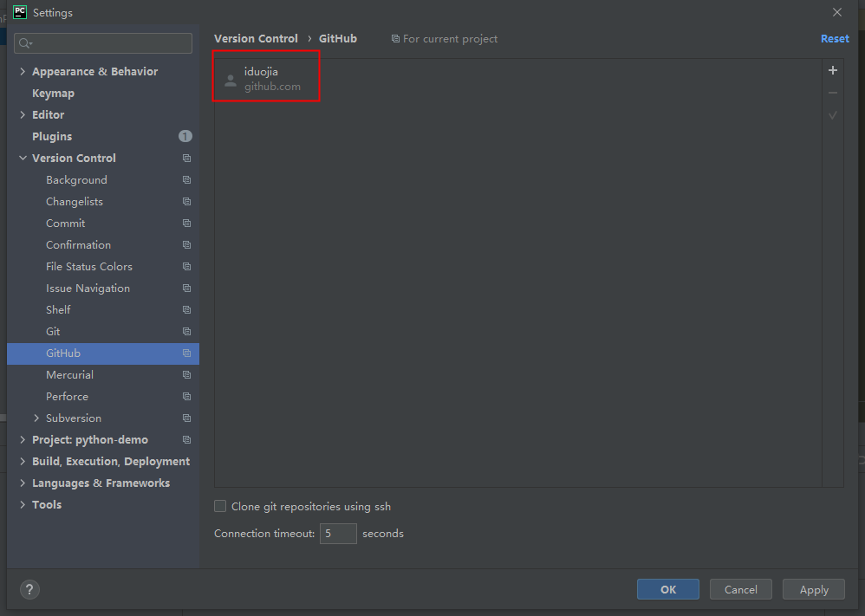Click the help question mark icon
Viewport: 865px width, 616px height.
click(29, 589)
